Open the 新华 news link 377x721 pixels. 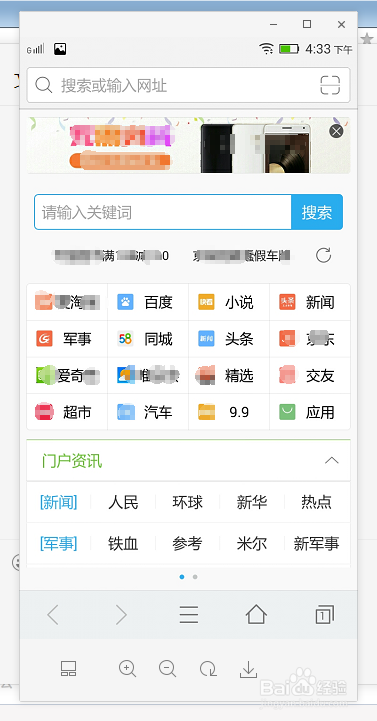click(x=252, y=502)
